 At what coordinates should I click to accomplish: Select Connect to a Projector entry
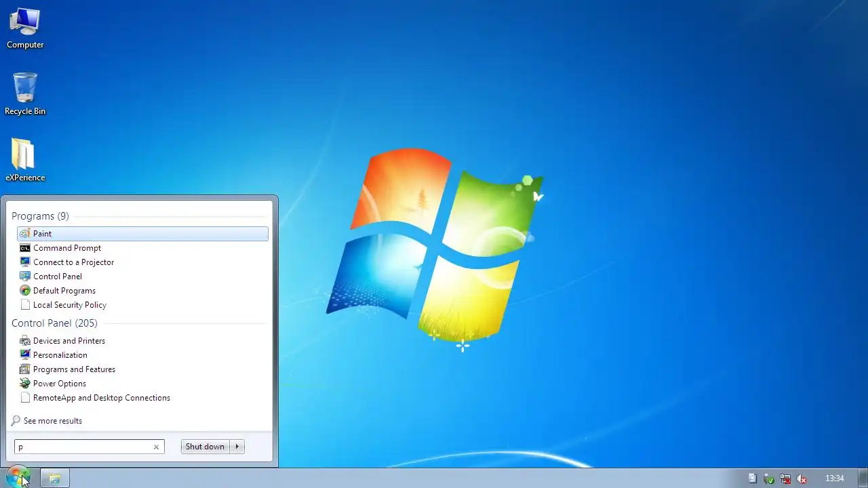142,262
